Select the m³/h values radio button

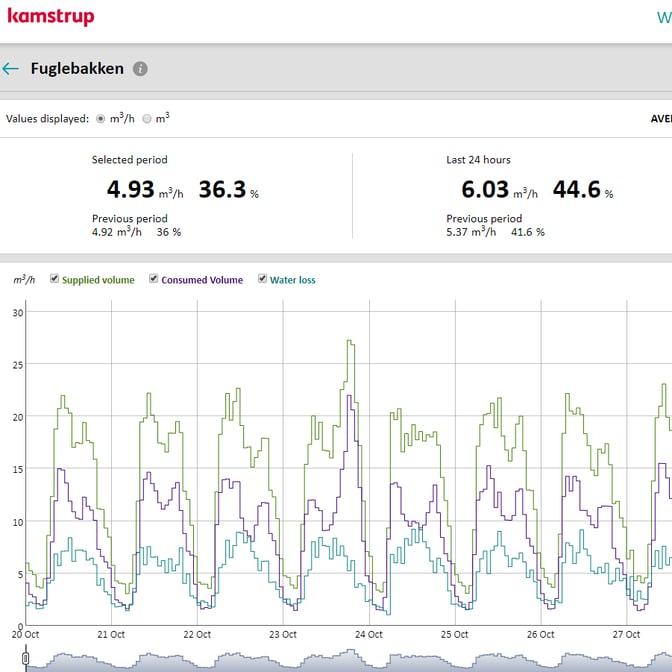101,118
